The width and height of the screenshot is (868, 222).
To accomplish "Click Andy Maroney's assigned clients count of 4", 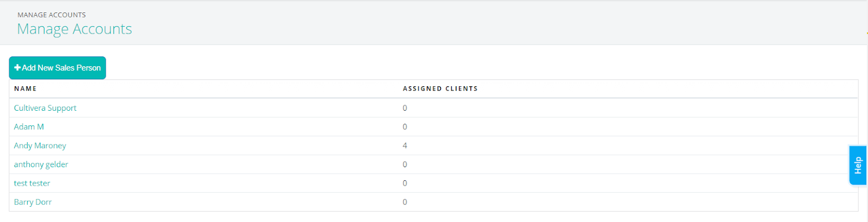I will (x=405, y=145).
